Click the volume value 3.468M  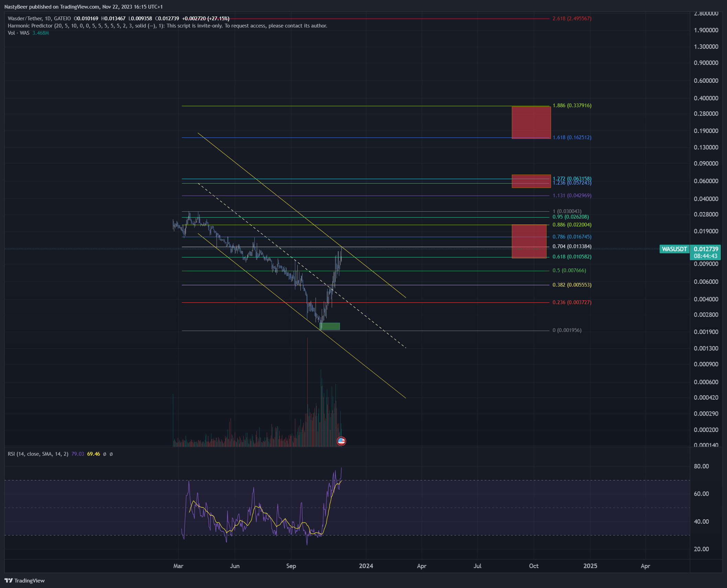point(41,33)
